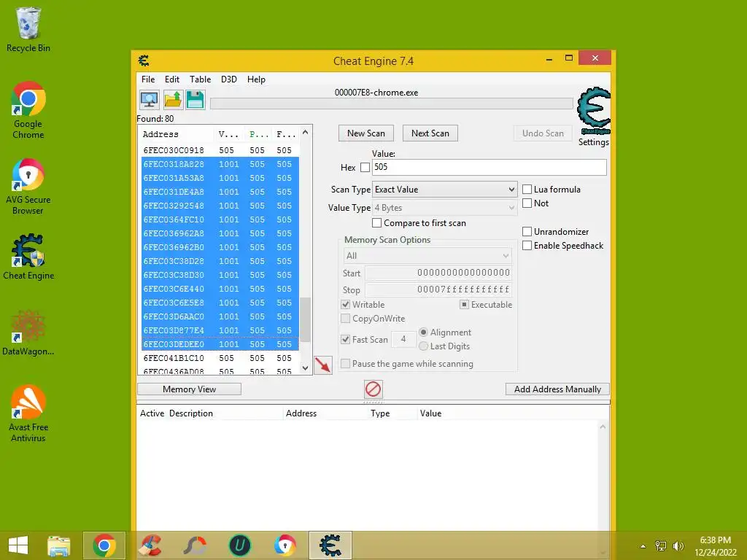Copy selected addresses with red arrow
The height and width of the screenshot is (560, 747).
(323, 365)
